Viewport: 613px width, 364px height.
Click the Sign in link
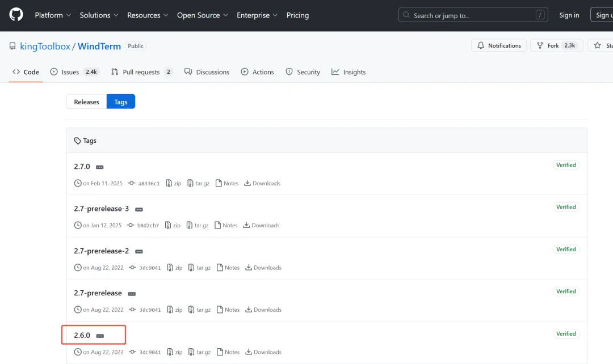[x=569, y=15]
